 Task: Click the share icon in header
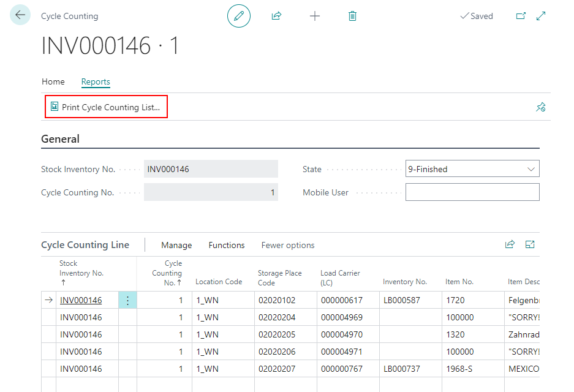pos(276,16)
